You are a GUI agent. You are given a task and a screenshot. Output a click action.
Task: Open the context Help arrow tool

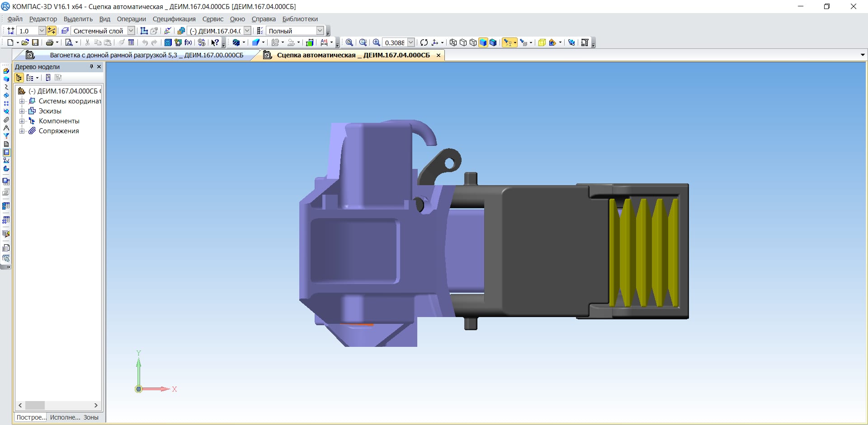(x=215, y=42)
